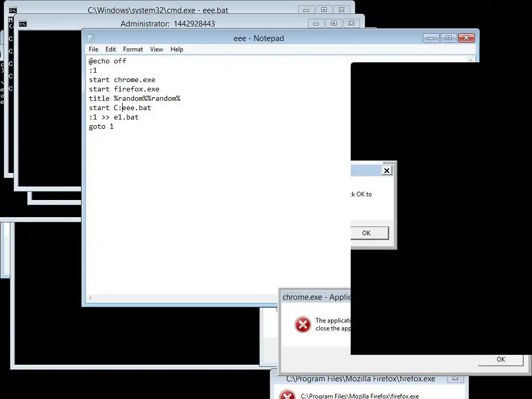The height and width of the screenshot is (399, 532).
Task: Close the small dialog with X button
Action: pos(387,170)
